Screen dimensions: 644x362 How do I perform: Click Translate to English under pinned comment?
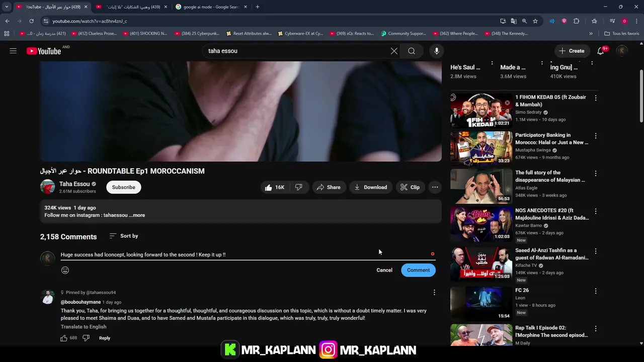(x=84, y=327)
